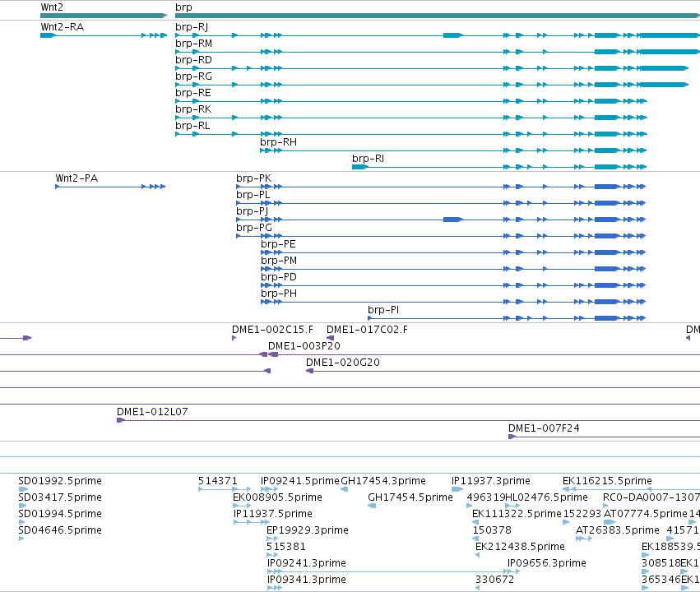Image resolution: width=700 pixels, height=592 pixels.
Task: Click the EK116215.5prime EST label
Action: (x=607, y=481)
